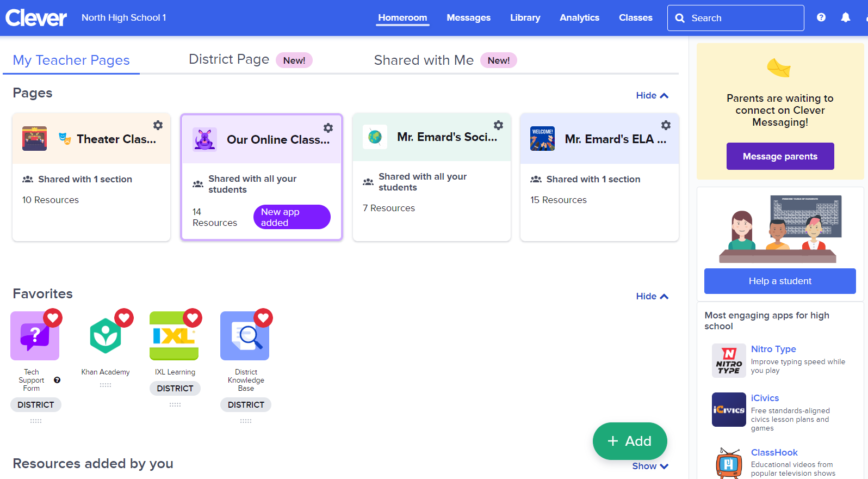This screenshot has width=868, height=479.
Task: Open the IXL Learning app icon
Action: pos(175,336)
